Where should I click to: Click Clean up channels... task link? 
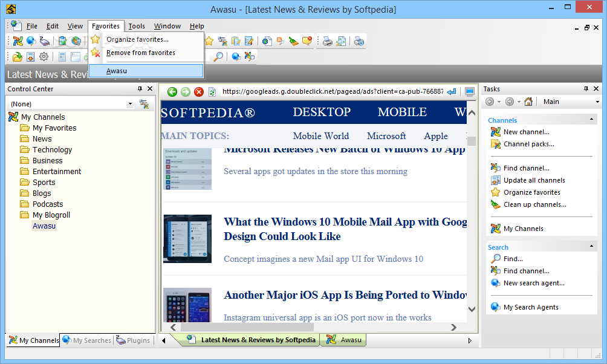pos(534,204)
